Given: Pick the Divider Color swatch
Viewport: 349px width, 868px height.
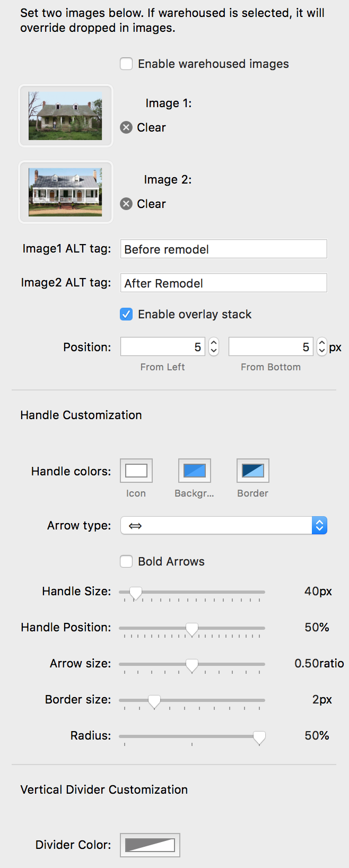Looking at the screenshot, I should click(150, 845).
